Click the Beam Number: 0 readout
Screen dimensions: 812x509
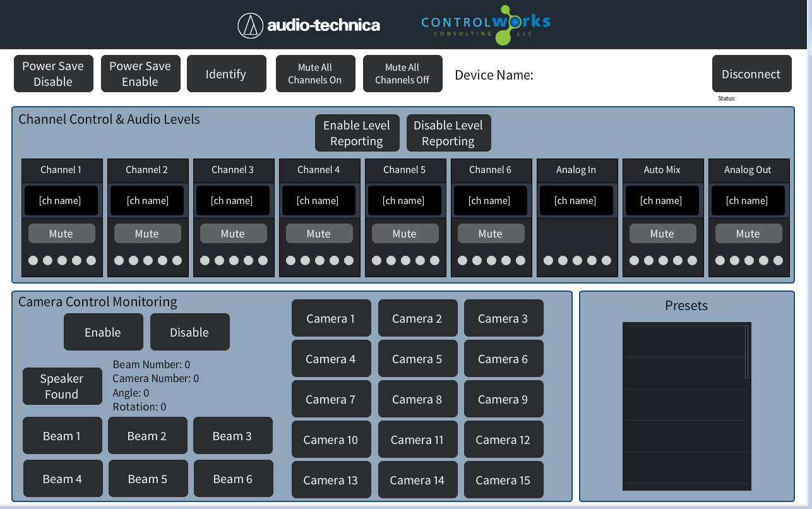152,364
